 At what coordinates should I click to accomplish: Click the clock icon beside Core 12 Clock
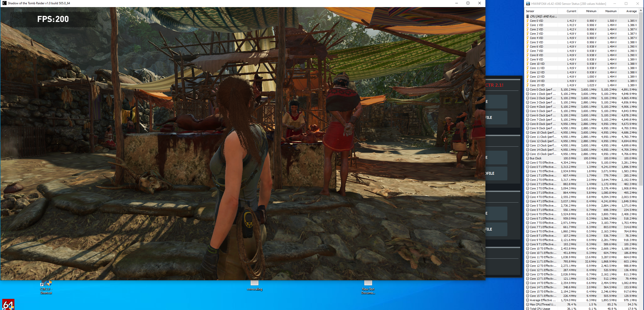(528, 141)
